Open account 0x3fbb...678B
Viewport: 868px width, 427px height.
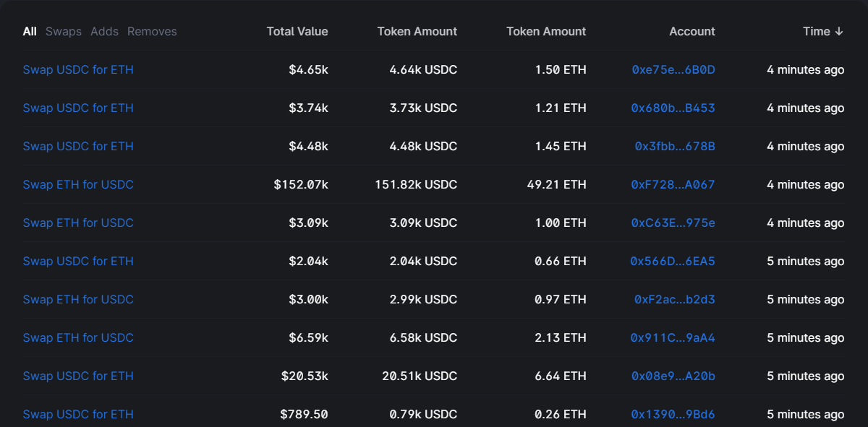click(x=675, y=146)
